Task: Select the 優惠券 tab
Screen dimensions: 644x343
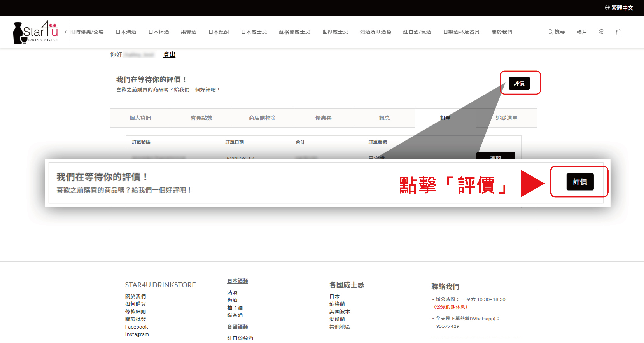Action: point(323,118)
